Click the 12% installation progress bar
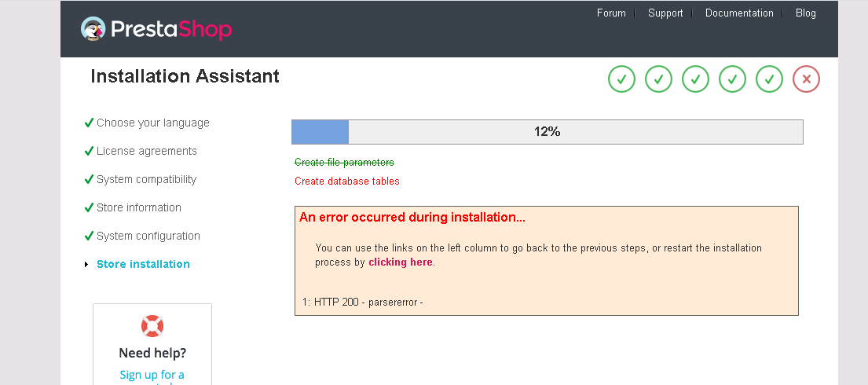The width and height of the screenshot is (868, 385). [547, 132]
